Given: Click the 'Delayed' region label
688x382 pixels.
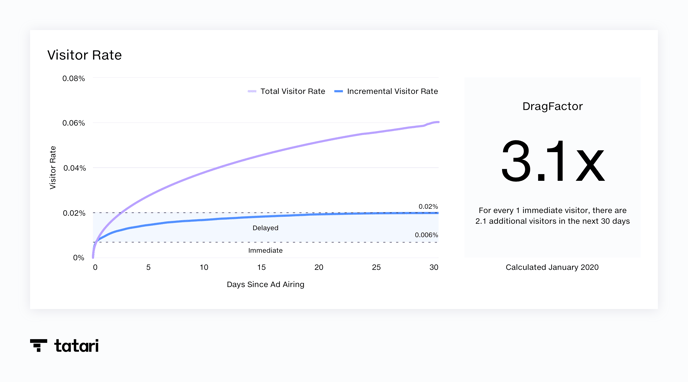Looking at the screenshot, I should [x=265, y=228].
